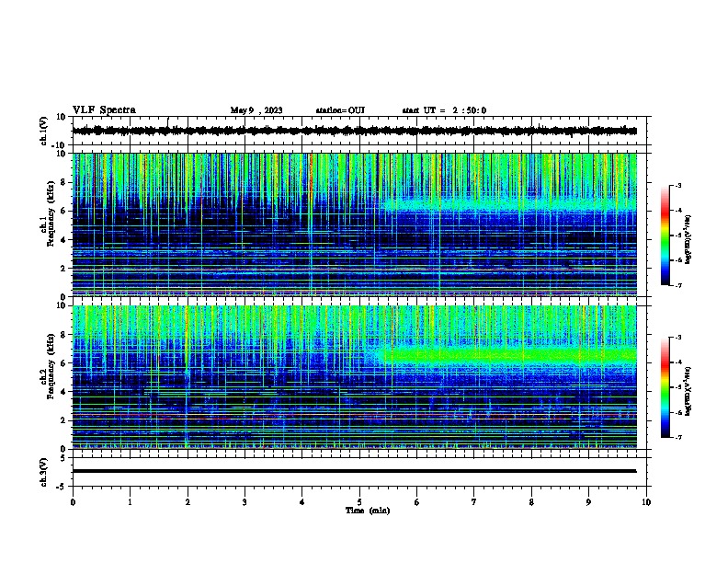This screenshot has width=728, height=563.
Task: Click time axis tick label "3"
Action: pos(245,502)
